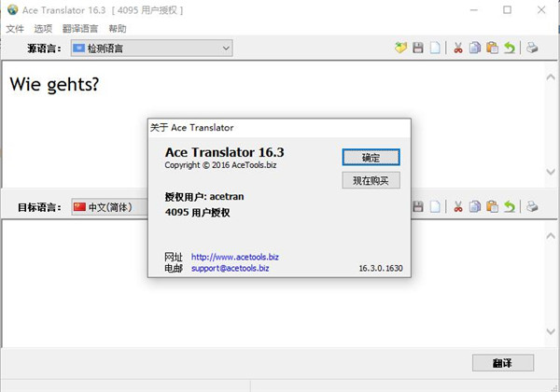Viewport: 560px width, 392px height.
Task: Print the translated text
Action: 532,206
